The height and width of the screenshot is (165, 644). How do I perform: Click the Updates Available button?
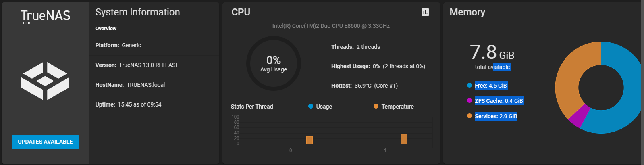click(x=45, y=142)
